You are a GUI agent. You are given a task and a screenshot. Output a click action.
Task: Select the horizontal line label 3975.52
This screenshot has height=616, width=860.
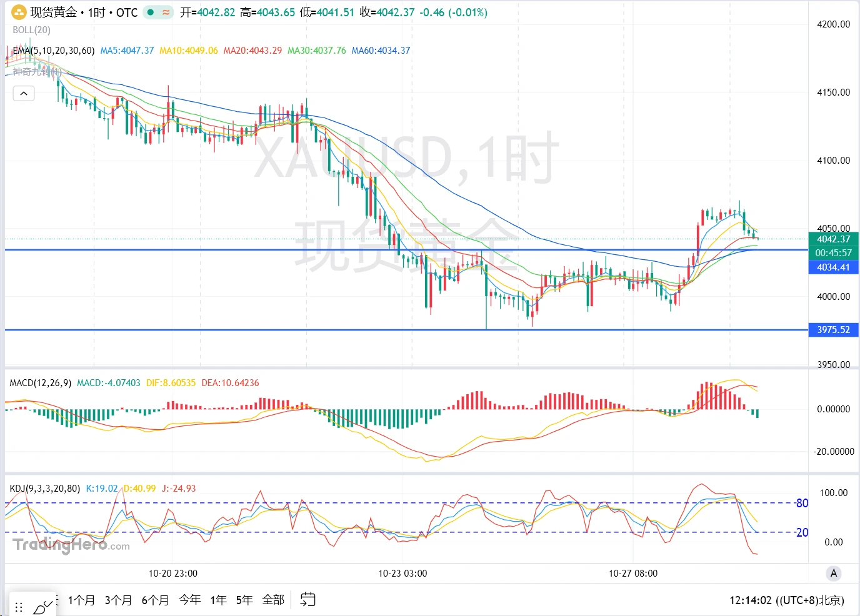point(834,330)
